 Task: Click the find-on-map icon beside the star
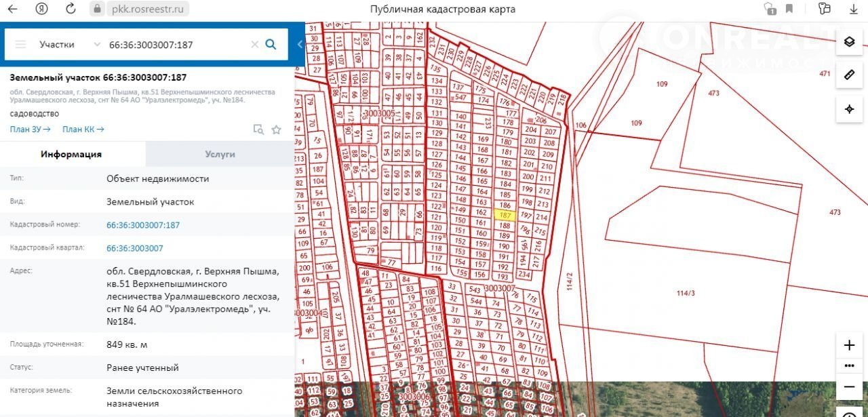pos(258,130)
